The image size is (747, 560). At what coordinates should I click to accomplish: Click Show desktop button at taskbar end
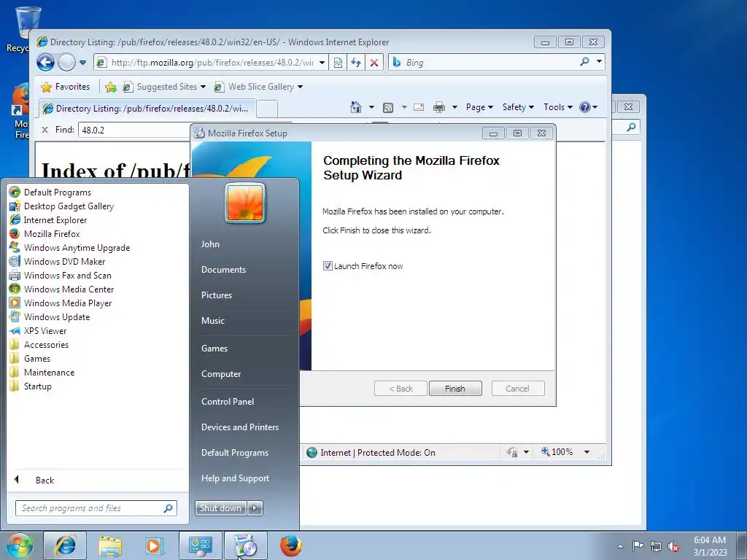tap(742, 545)
